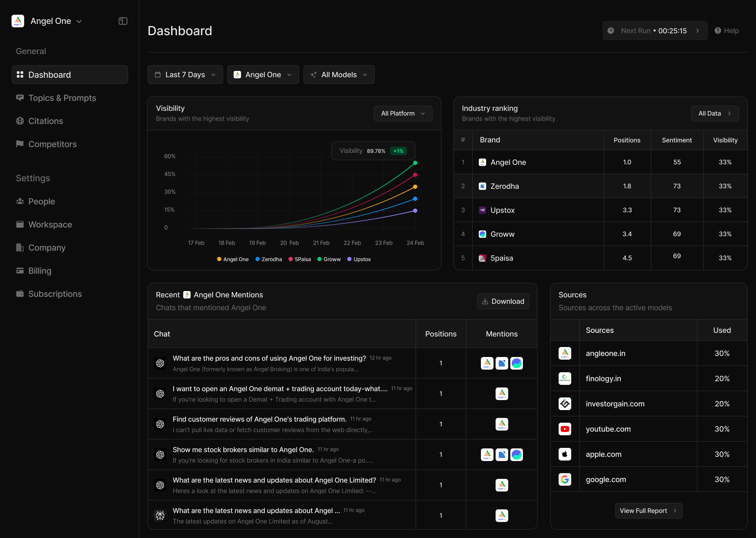756x538 pixels.
Task: Toggle 5Paisa series in chart legend
Action: coord(300,259)
